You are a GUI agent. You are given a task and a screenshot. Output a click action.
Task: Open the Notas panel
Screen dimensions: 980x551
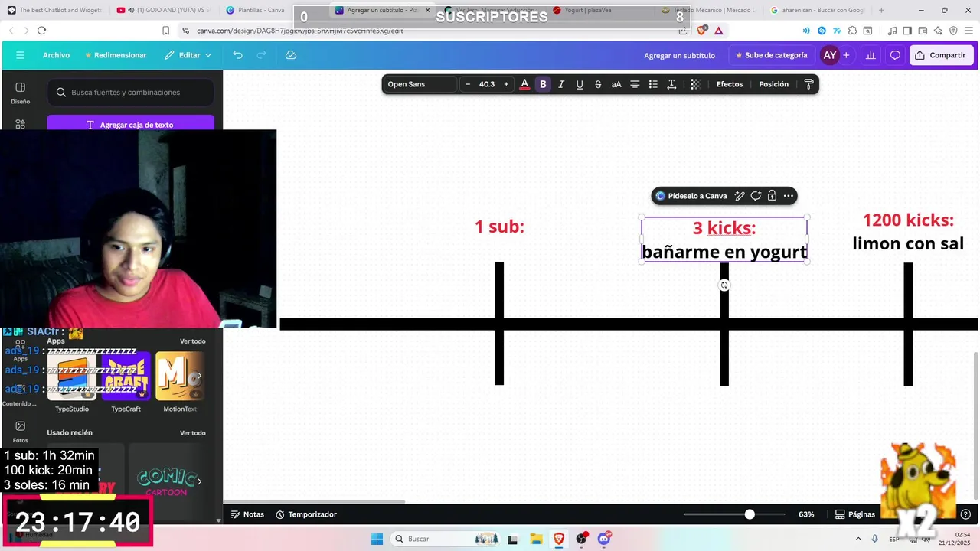click(247, 514)
